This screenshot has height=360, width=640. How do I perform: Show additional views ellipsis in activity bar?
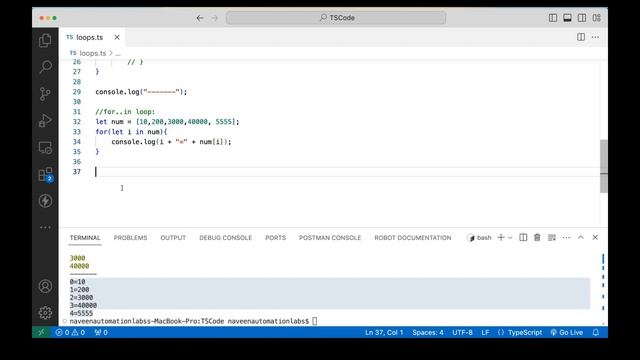tap(45, 227)
